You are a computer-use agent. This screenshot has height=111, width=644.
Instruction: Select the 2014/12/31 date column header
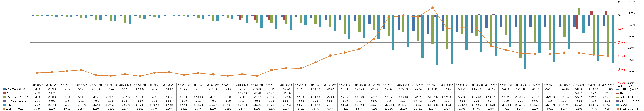click(x=257, y=85)
